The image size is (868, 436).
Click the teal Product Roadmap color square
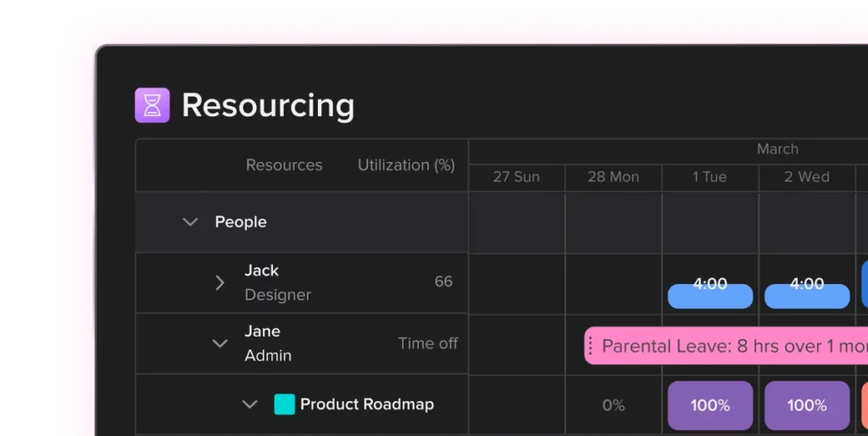pos(285,405)
